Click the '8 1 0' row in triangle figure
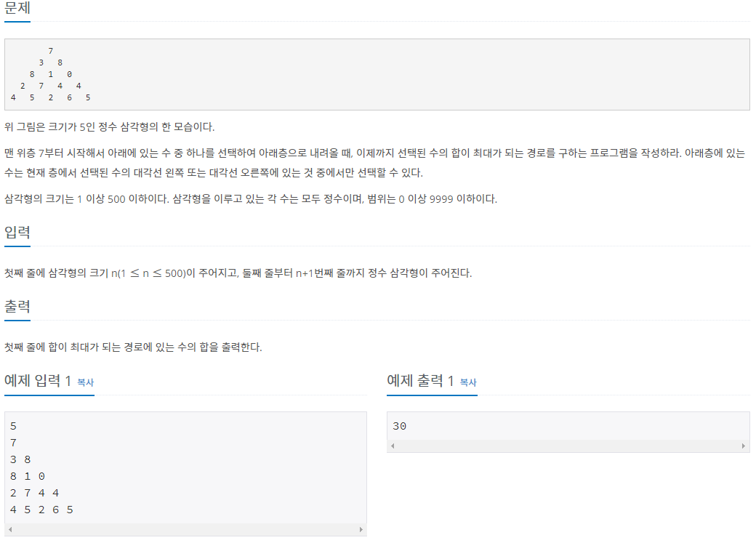 click(x=51, y=74)
